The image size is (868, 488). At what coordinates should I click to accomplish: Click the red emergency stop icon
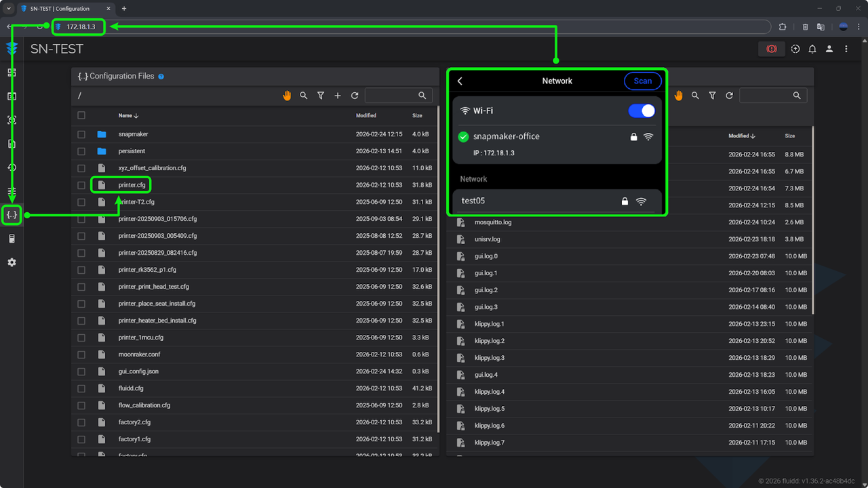771,49
